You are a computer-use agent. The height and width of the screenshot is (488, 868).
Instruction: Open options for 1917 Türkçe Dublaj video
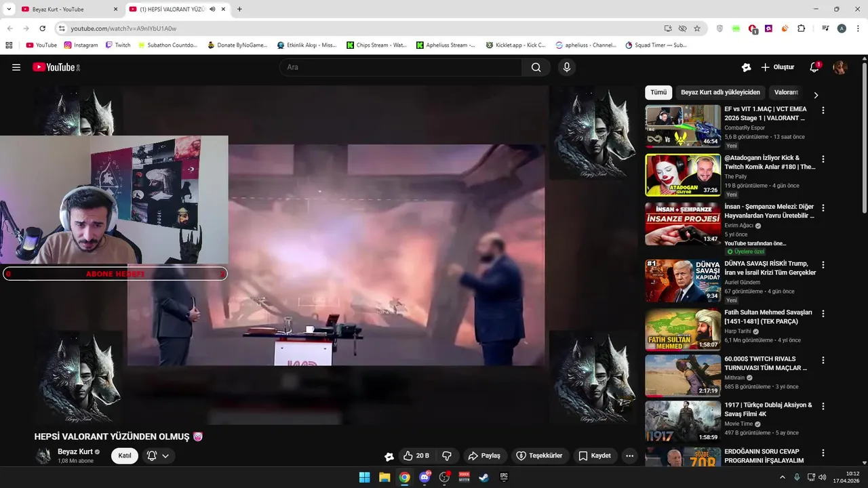[823, 406]
